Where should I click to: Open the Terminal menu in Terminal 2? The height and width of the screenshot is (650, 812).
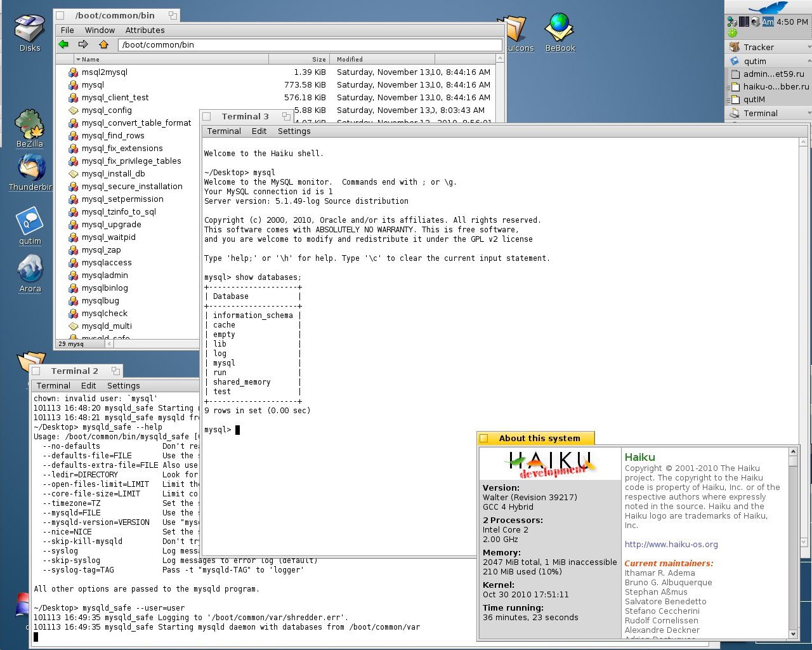(53, 385)
